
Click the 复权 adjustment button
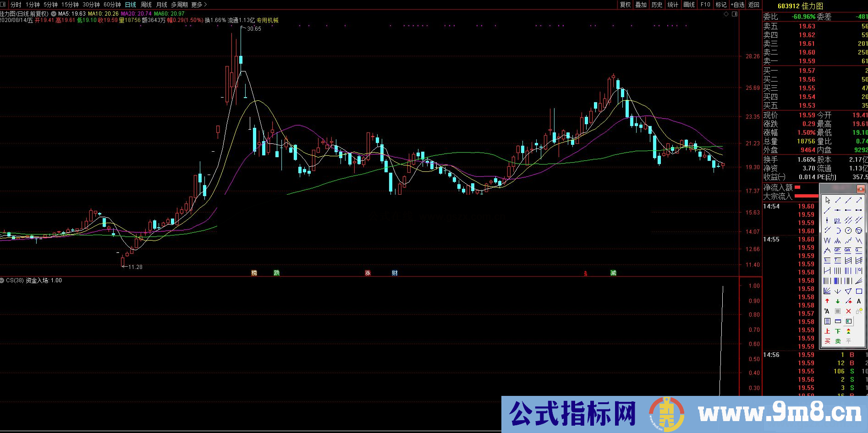click(x=626, y=4)
